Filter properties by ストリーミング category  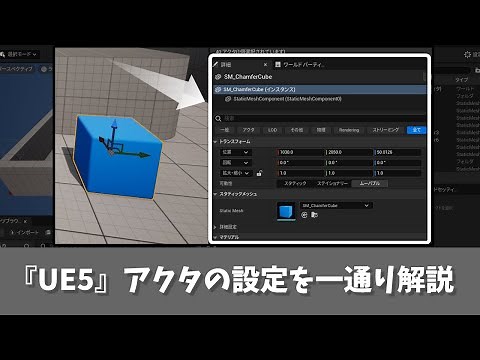[386, 130]
